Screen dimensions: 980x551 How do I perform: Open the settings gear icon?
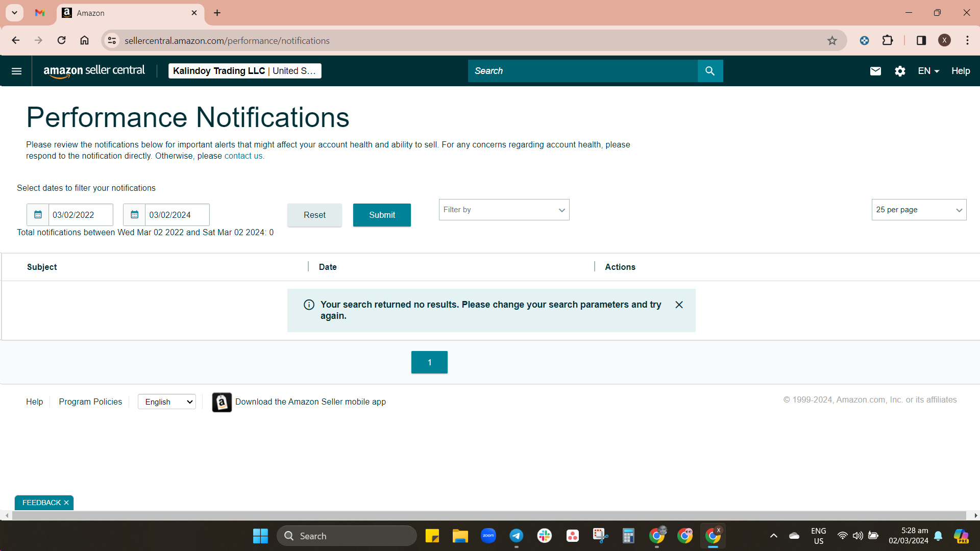(x=900, y=71)
